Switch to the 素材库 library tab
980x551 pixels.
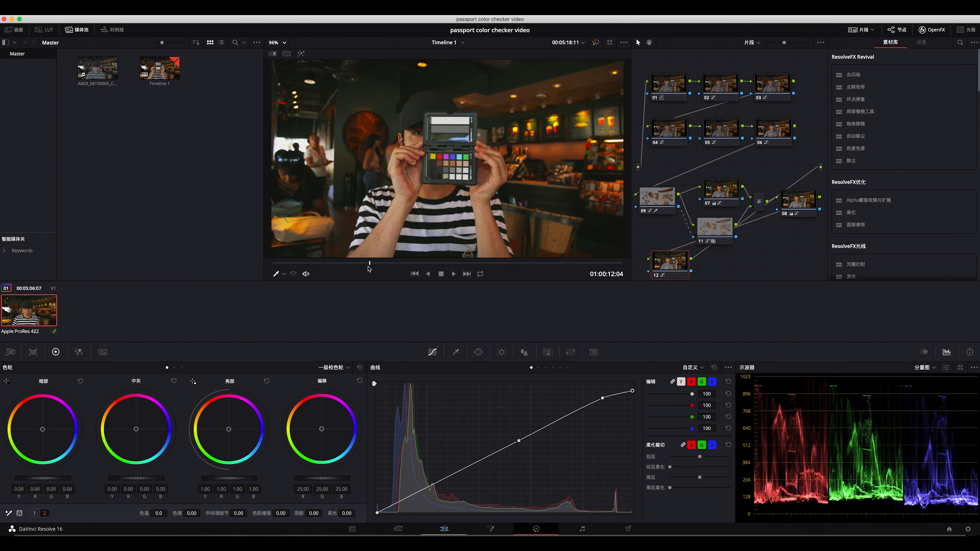coord(890,42)
